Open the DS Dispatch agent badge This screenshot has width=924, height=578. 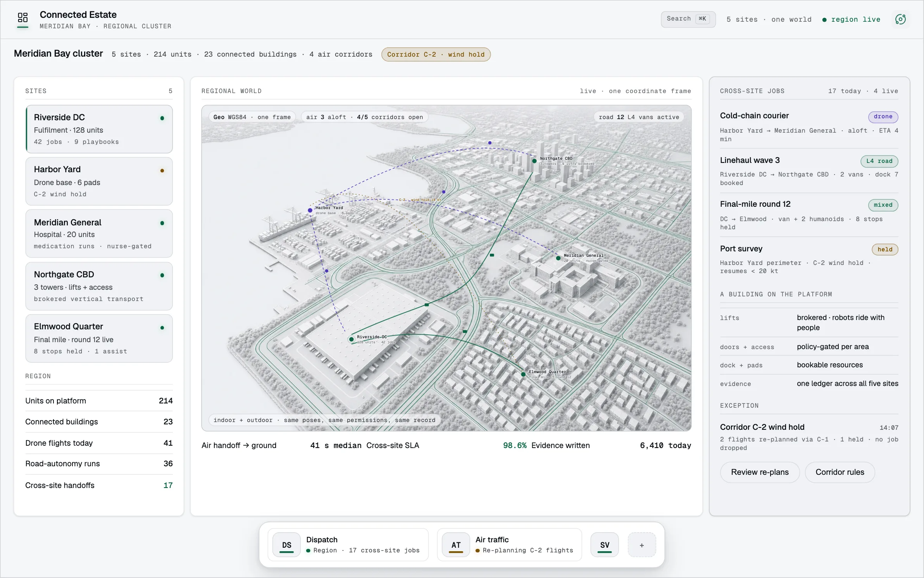(x=286, y=545)
